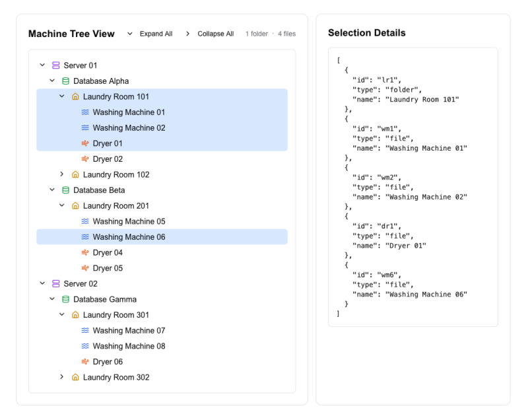Click the Database Alpha database icon
Image resolution: width=528 pixels, height=420 pixels.
pos(65,81)
